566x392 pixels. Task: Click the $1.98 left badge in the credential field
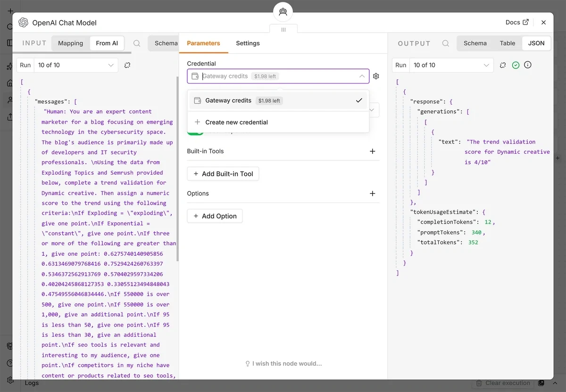[x=265, y=76]
